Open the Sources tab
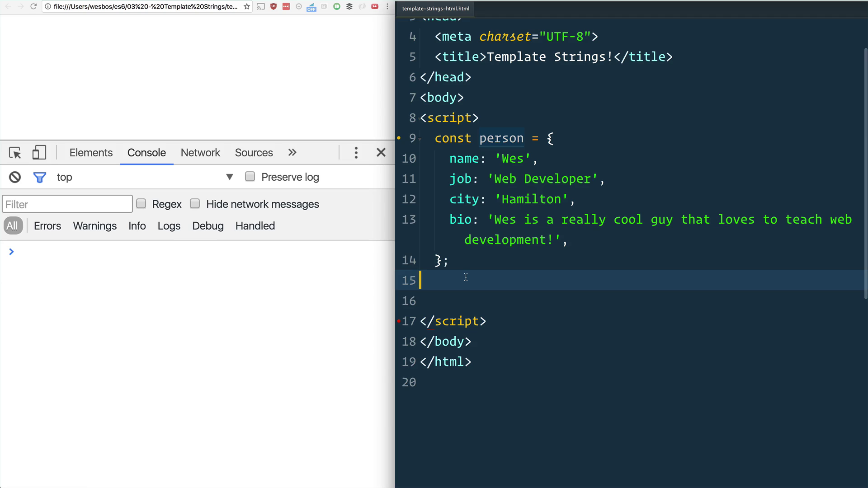This screenshot has width=868, height=488. click(x=254, y=153)
